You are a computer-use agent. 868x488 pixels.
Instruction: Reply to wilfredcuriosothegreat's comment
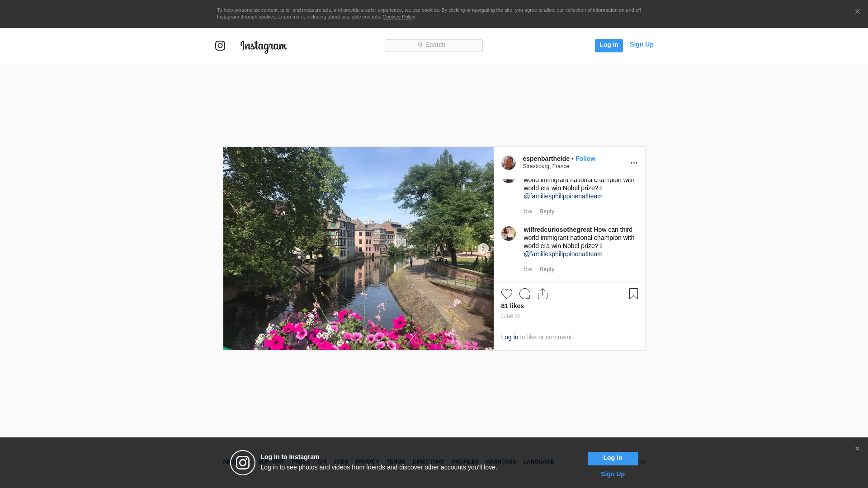(547, 269)
